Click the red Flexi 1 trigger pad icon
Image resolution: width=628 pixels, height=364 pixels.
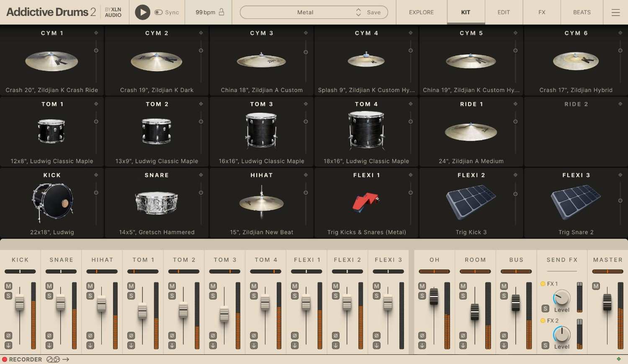(366, 202)
